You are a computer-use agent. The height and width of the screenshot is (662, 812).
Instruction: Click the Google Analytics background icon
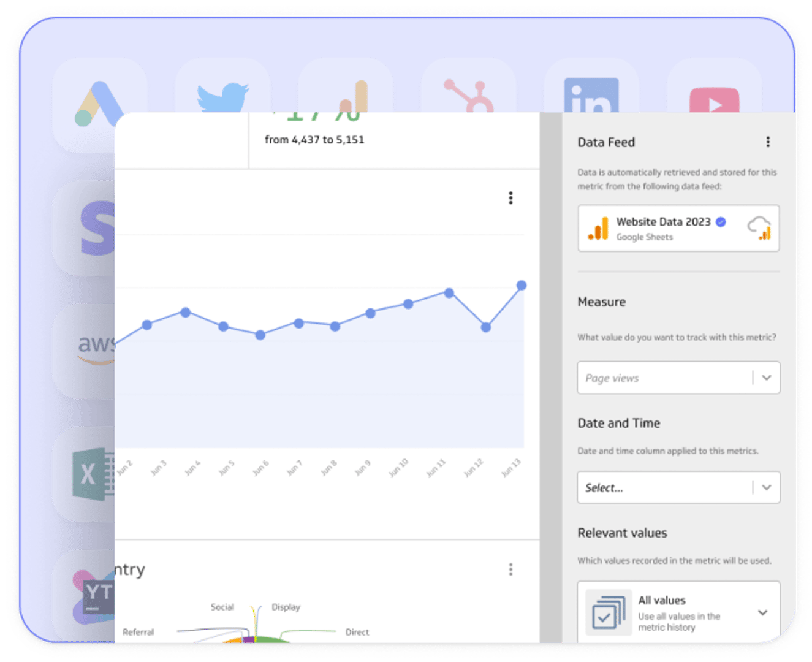point(354,96)
